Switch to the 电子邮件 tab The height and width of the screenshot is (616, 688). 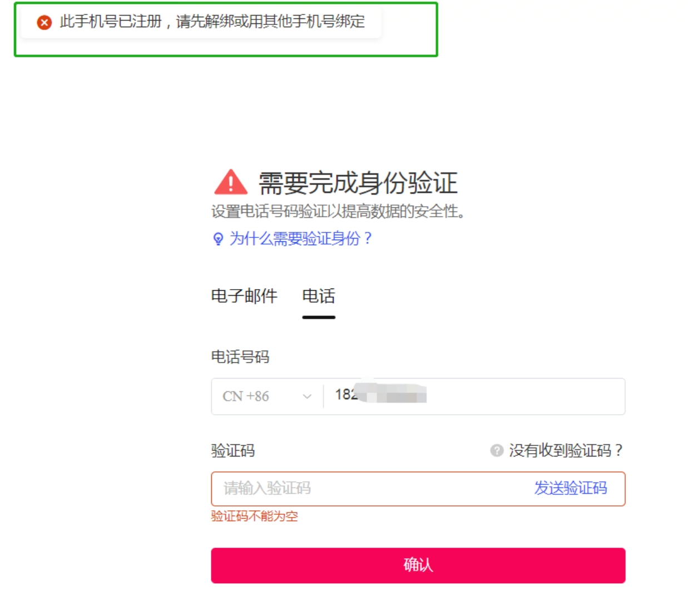tap(244, 296)
